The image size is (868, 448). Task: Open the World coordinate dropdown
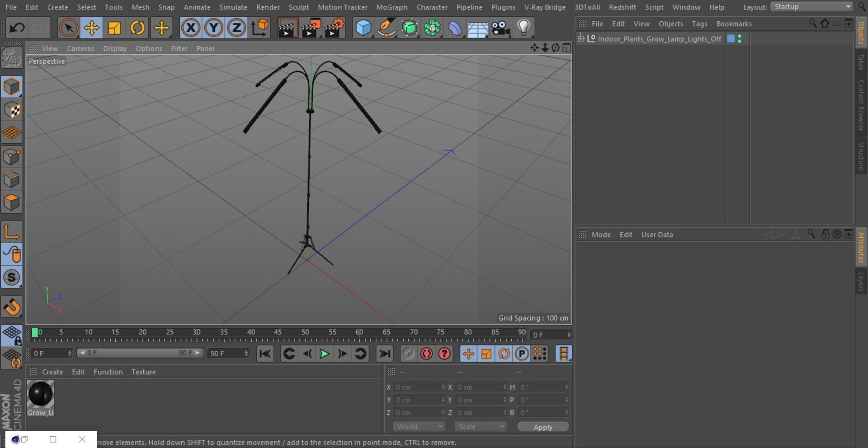pos(419,427)
